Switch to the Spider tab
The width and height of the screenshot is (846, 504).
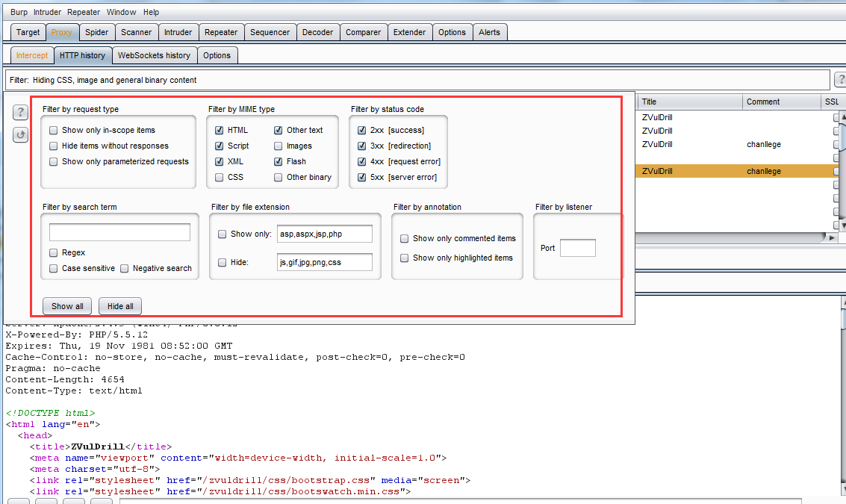(x=96, y=32)
